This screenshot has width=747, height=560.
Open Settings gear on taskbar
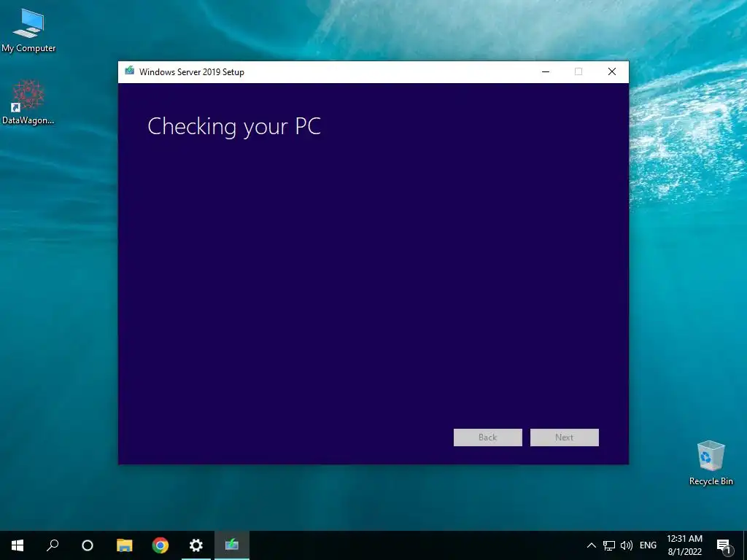(196, 545)
